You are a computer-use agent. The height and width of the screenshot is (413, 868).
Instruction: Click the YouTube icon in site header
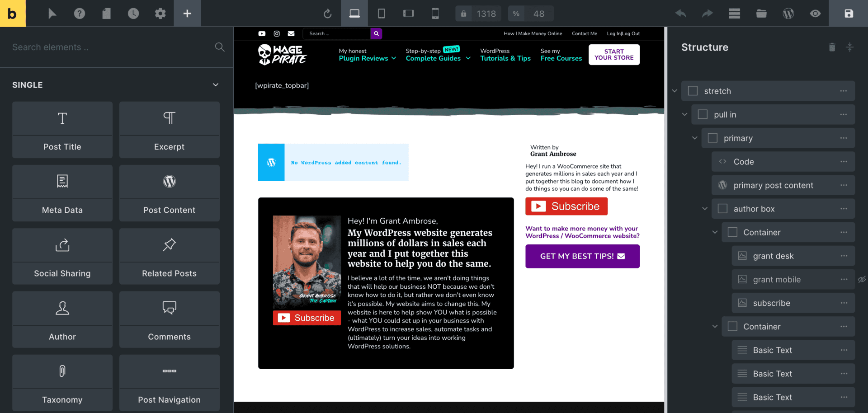pos(262,33)
